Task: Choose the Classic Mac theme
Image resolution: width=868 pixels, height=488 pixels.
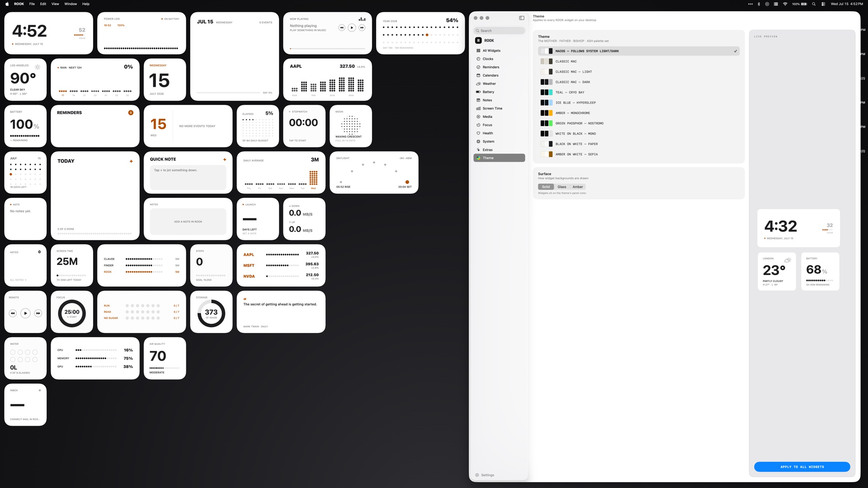Action: [x=639, y=61]
